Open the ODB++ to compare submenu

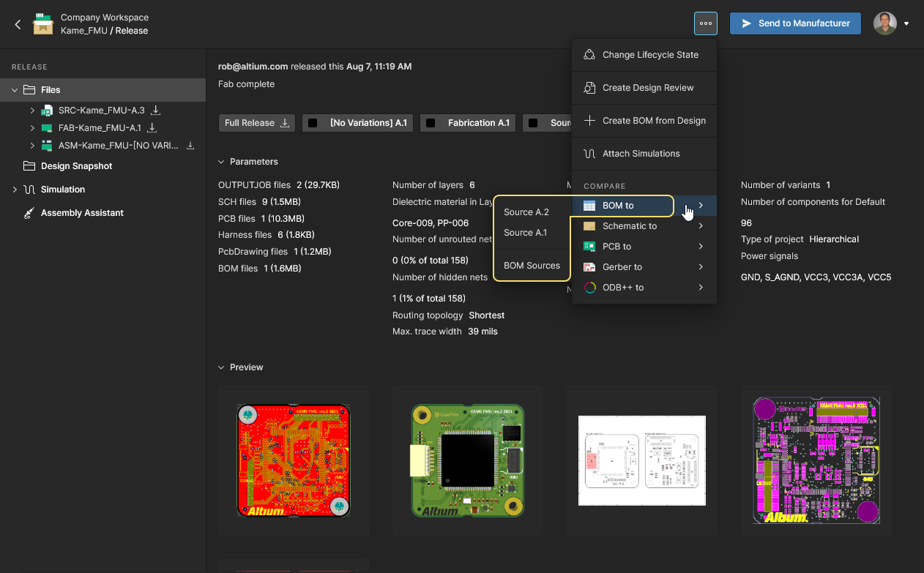point(644,288)
